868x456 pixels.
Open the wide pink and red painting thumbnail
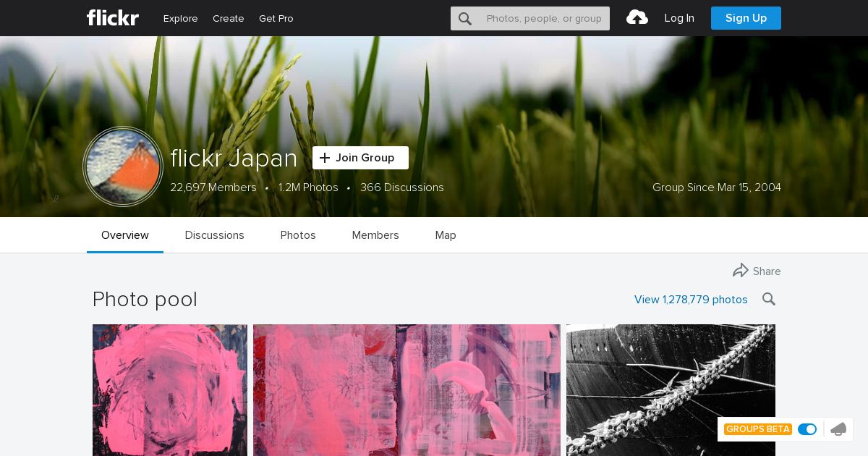[x=407, y=390]
